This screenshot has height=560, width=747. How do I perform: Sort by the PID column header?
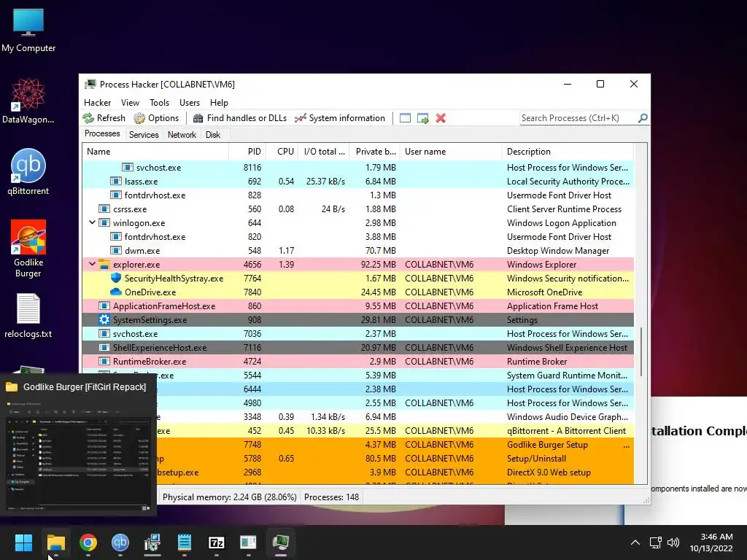point(247,152)
